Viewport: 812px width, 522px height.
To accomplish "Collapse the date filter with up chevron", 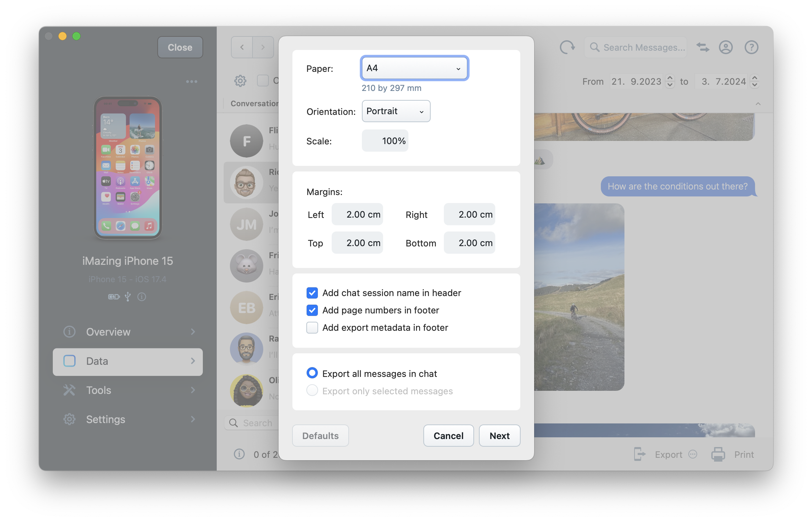I will [x=758, y=104].
